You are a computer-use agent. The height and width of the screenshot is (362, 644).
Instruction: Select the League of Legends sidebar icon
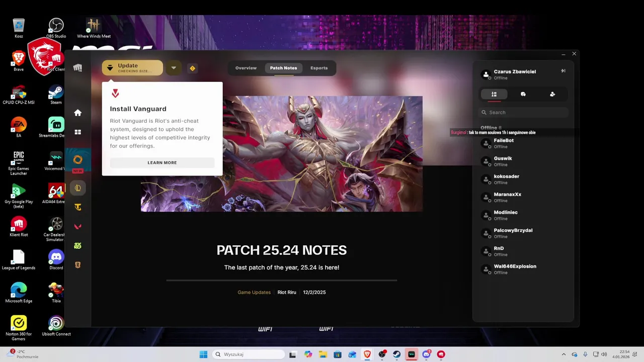point(77,188)
